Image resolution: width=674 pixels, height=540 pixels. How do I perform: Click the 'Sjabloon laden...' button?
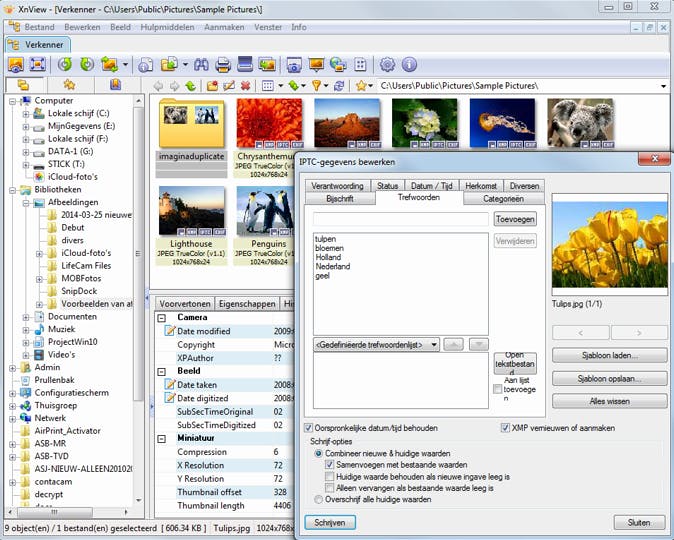pos(609,355)
